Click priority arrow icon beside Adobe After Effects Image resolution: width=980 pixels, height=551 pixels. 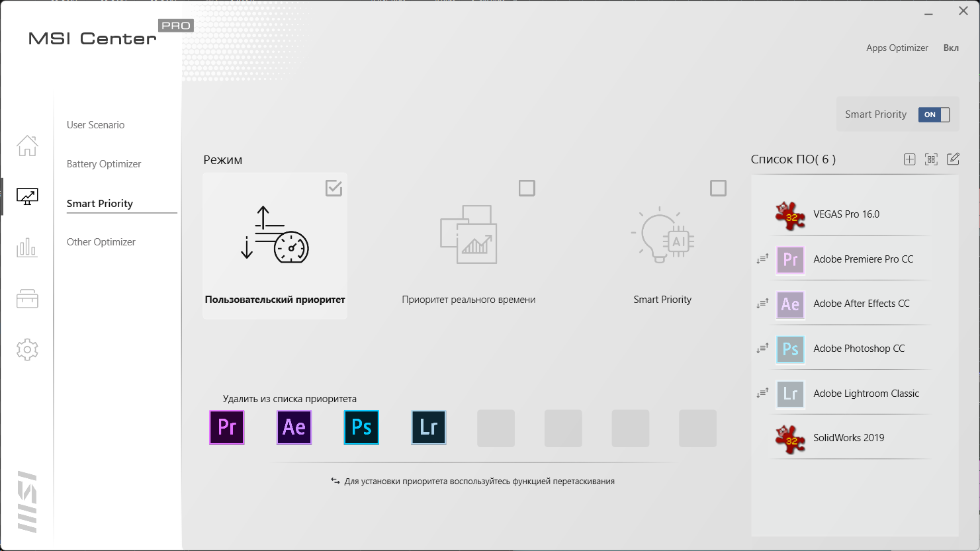(x=762, y=304)
